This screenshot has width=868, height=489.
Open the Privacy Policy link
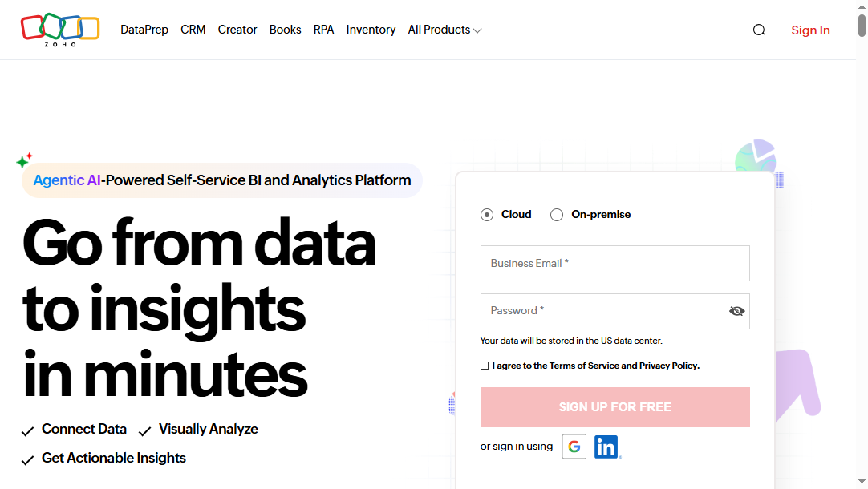click(x=668, y=366)
